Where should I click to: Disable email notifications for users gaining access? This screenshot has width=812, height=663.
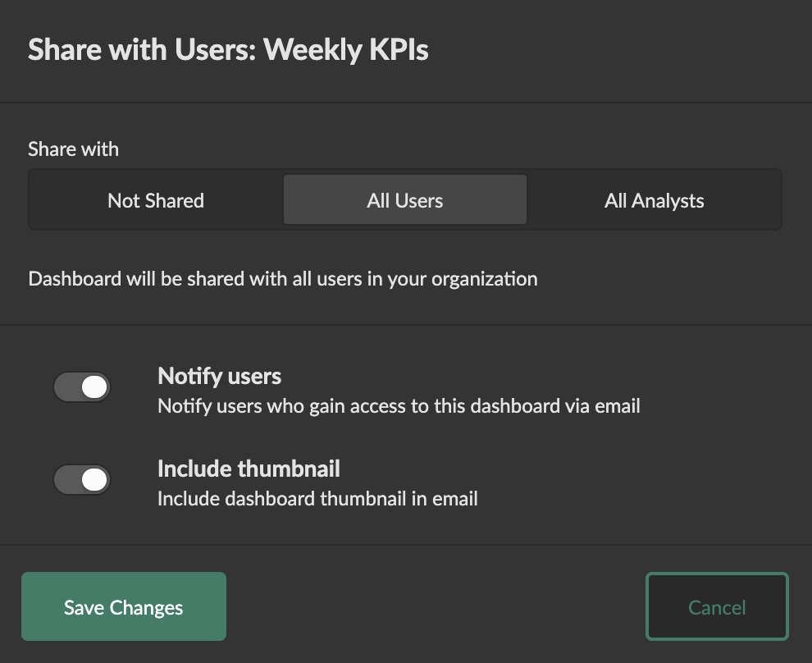click(x=82, y=387)
